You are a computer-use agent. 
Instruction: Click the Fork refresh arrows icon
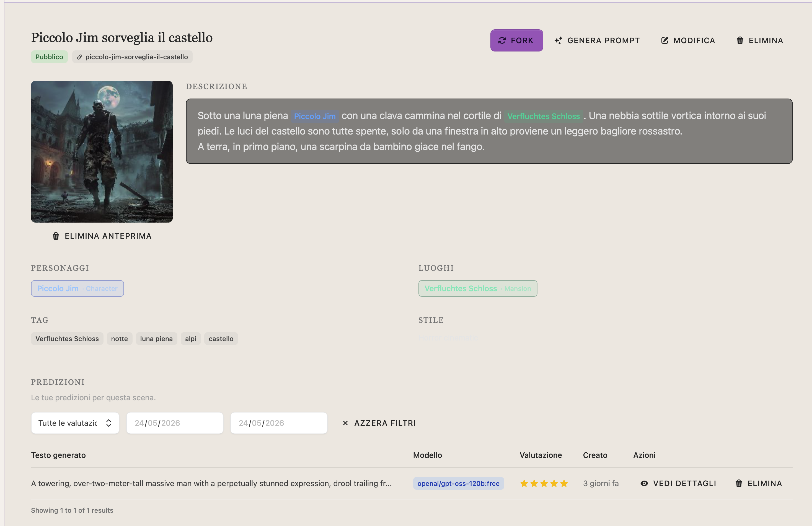coord(501,40)
